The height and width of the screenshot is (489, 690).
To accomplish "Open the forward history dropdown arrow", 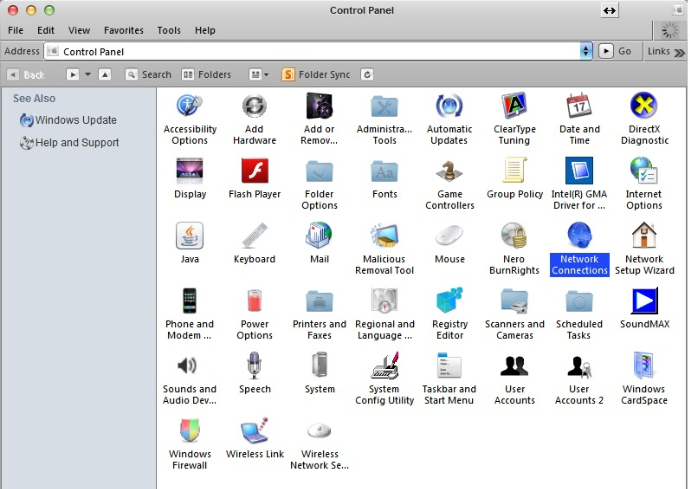I will tap(88, 74).
